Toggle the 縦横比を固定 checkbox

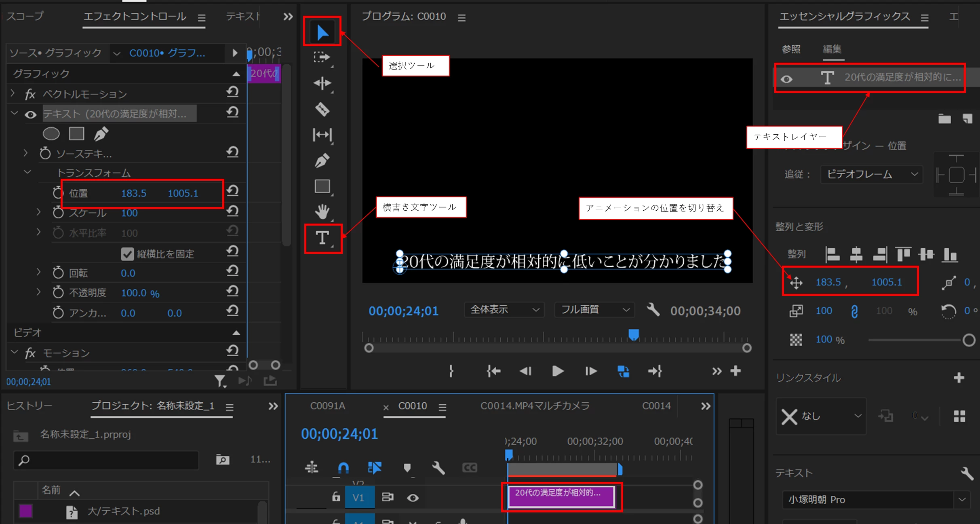(x=127, y=254)
